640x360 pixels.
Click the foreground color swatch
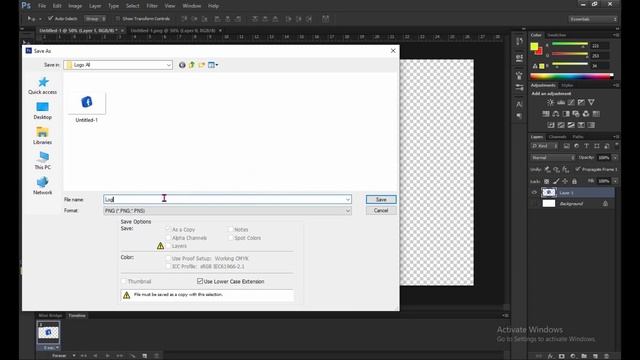tap(534, 47)
